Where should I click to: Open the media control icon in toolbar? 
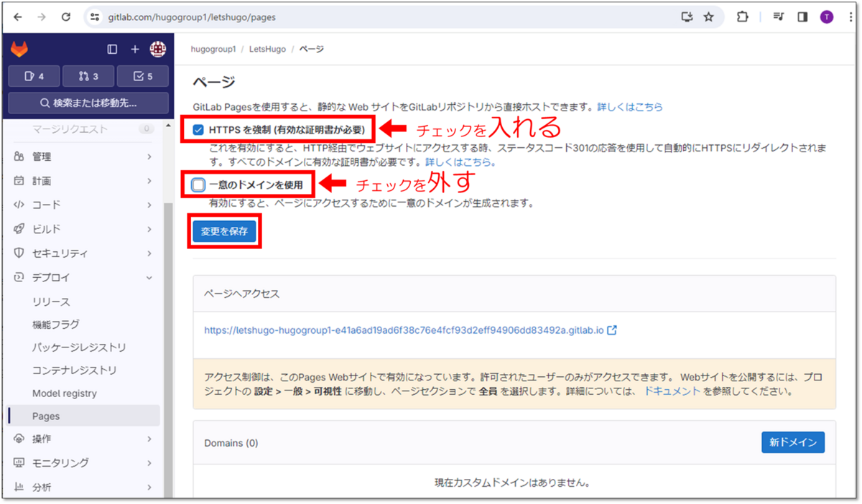(x=779, y=17)
